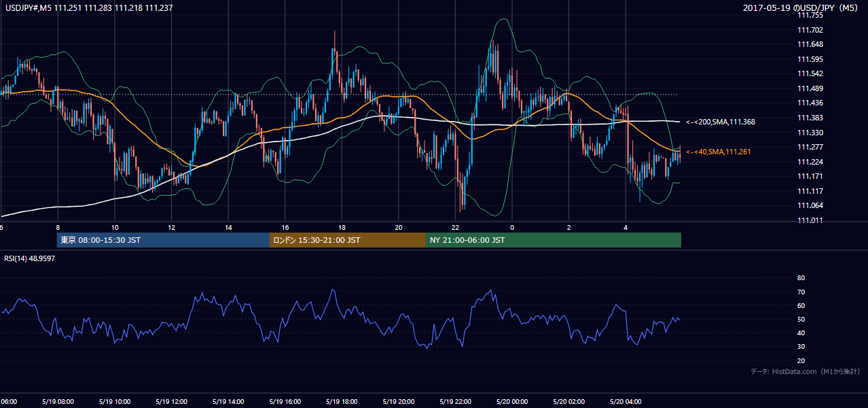Click the 5/19 14:00 time label

(x=228, y=401)
